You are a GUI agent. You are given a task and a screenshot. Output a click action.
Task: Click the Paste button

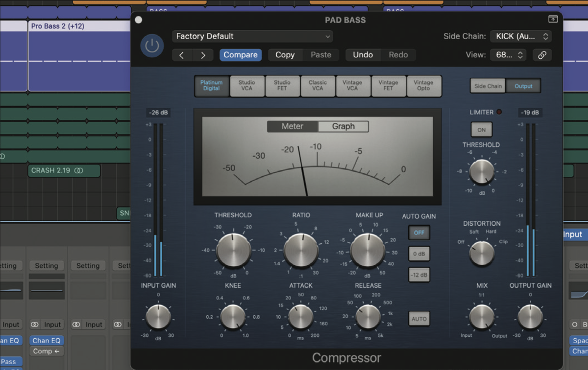[321, 55]
